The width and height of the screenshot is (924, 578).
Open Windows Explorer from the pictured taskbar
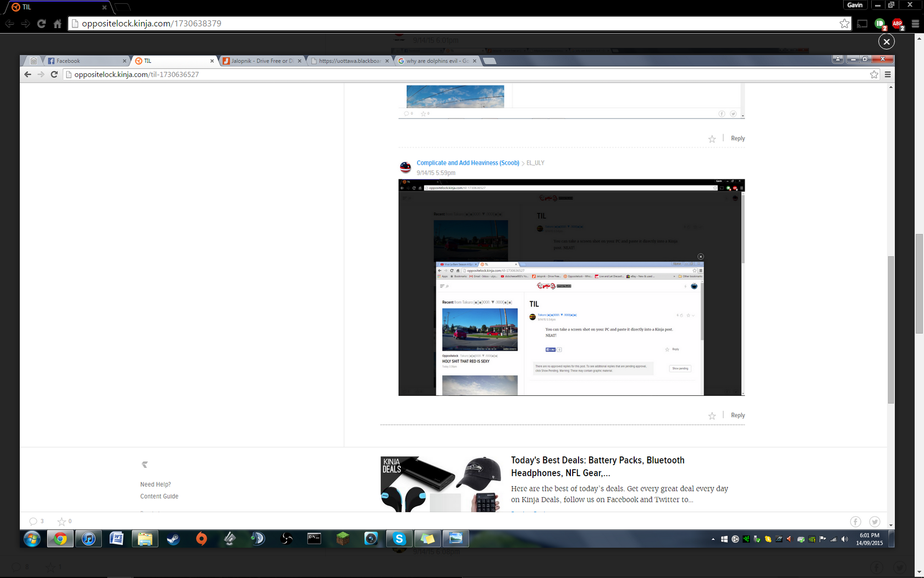[x=145, y=539]
